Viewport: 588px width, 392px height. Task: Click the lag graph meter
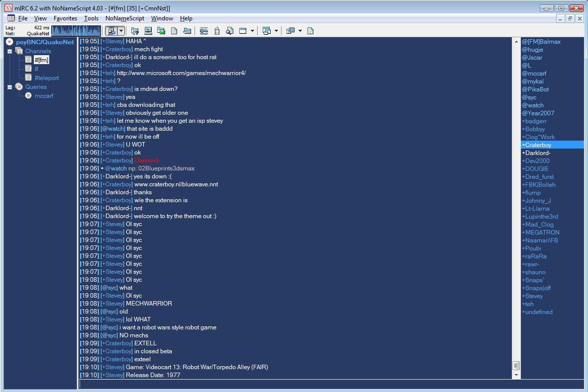(x=76, y=31)
